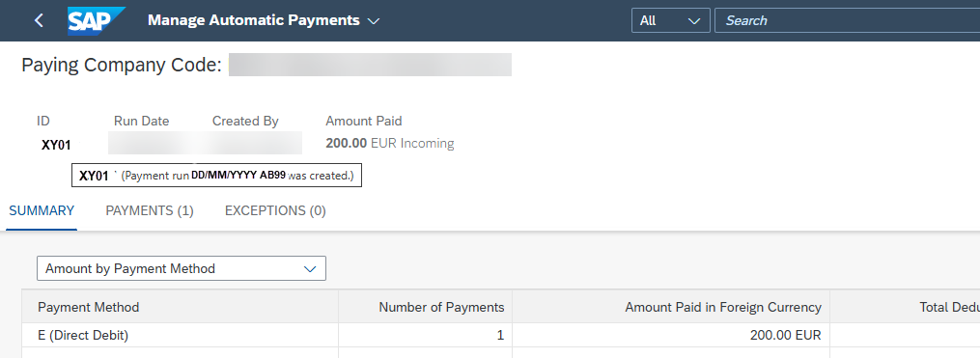980x358 pixels.
Task: Open the Amount by Payment Method dropdown
Action: pos(182,268)
